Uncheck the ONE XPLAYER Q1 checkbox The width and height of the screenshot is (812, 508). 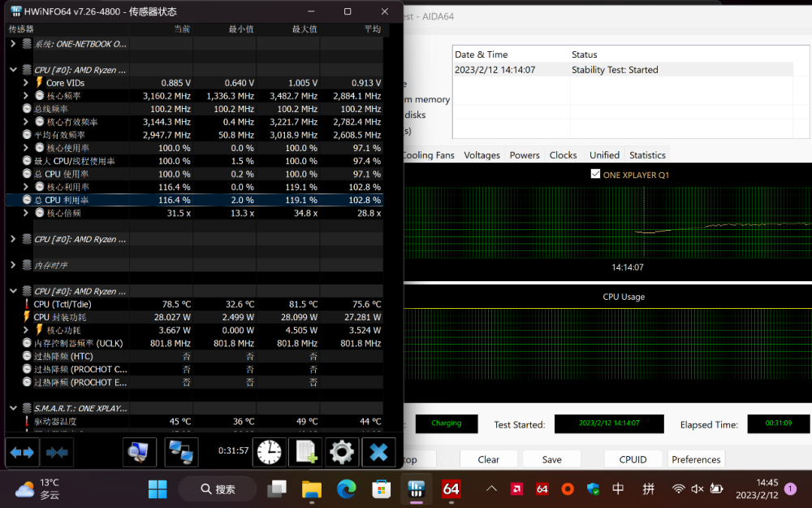596,175
